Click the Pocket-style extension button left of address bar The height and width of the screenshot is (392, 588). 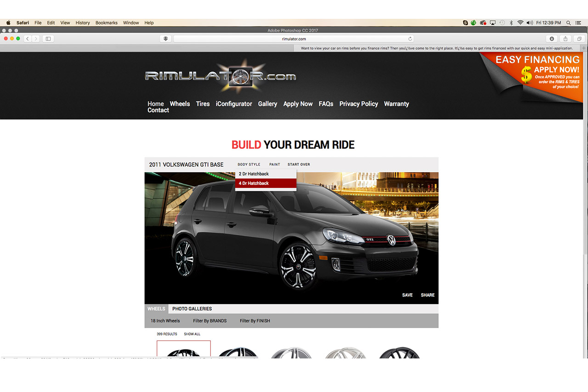(x=166, y=39)
